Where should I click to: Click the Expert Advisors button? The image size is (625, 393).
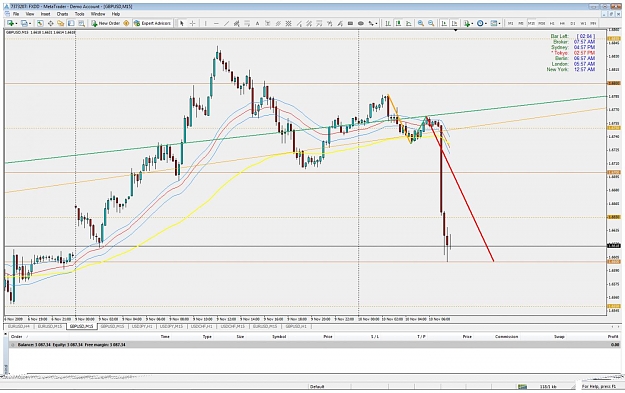152,24
